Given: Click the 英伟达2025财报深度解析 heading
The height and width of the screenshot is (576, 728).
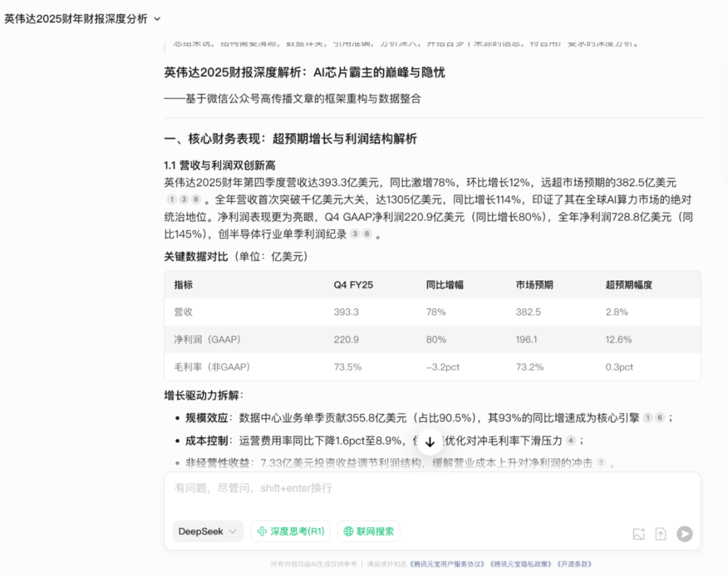Looking at the screenshot, I should [304, 73].
